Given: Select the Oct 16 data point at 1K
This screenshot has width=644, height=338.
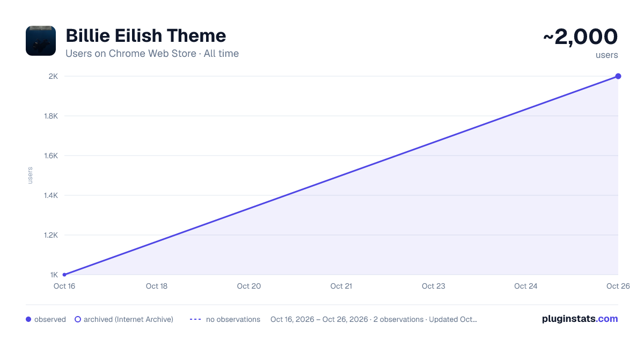Looking at the screenshot, I should coord(64,275).
